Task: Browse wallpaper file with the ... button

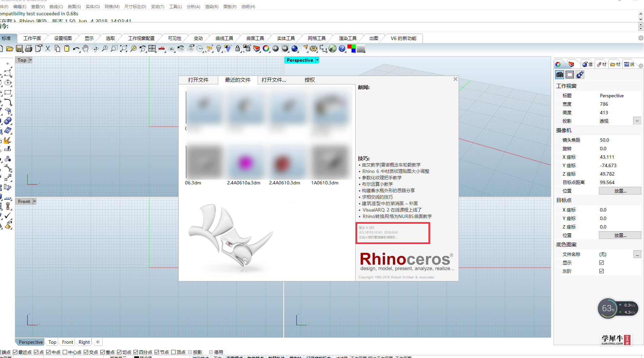Action: click(x=637, y=254)
